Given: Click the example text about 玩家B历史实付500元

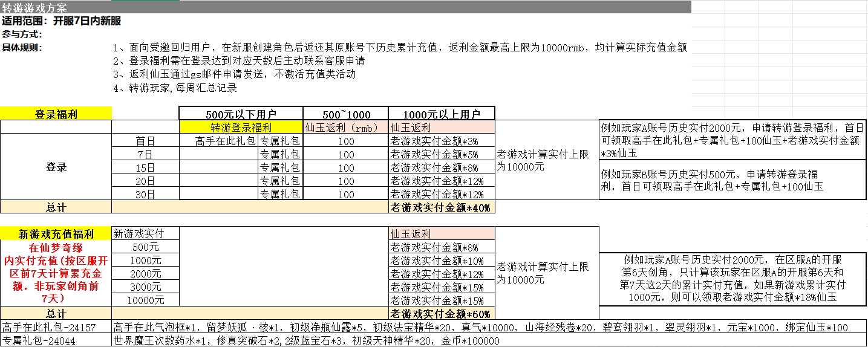Looking at the screenshot, I should click(733, 180).
